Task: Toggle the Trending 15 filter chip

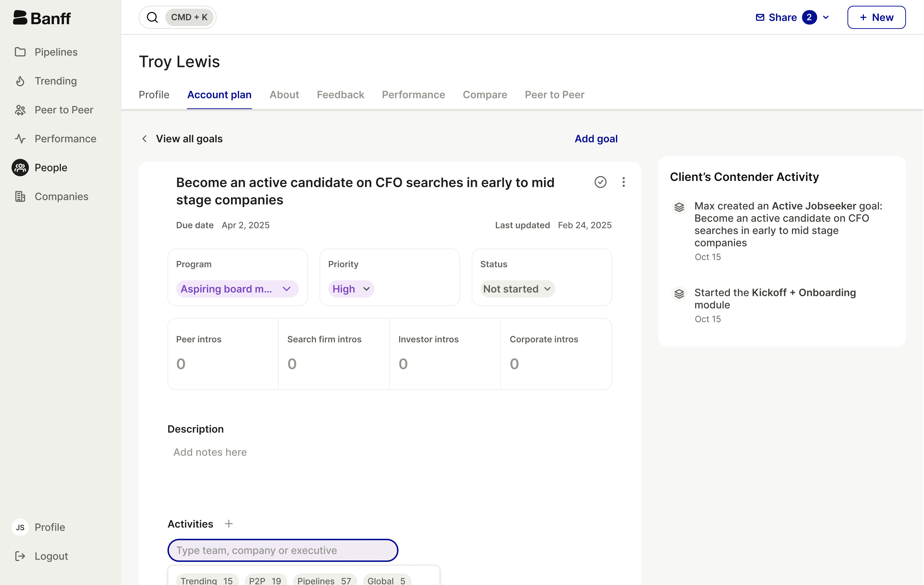Action: (x=207, y=580)
